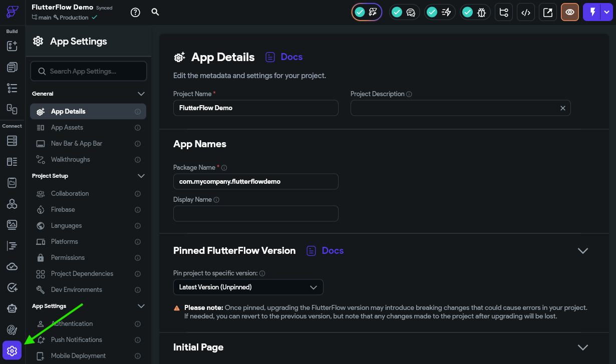Screen dimensions: 616x364
Task: Collapse the Project Setup section chevron
Action: point(141,176)
